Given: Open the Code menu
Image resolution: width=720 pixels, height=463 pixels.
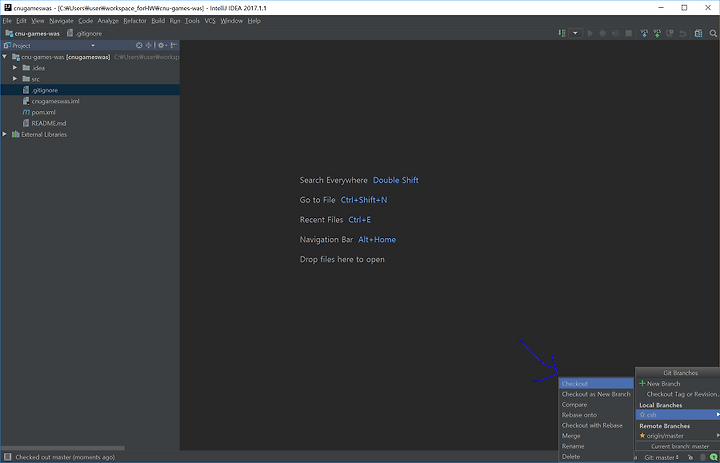Looking at the screenshot, I should point(85,21).
